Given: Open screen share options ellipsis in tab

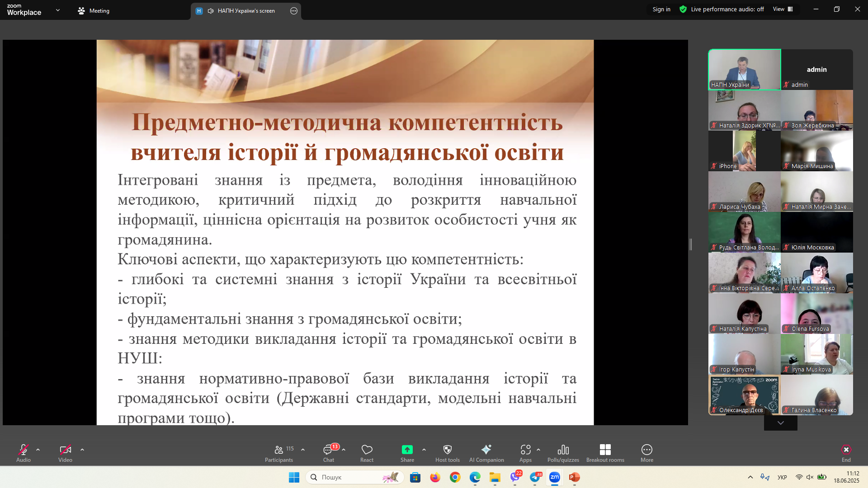Looking at the screenshot, I should (x=294, y=11).
